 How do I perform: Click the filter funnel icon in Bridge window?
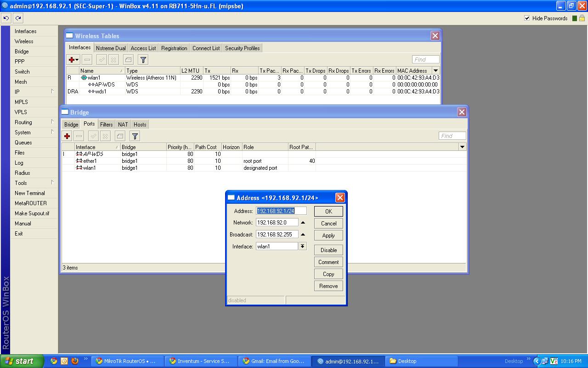pyautogui.click(x=135, y=136)
